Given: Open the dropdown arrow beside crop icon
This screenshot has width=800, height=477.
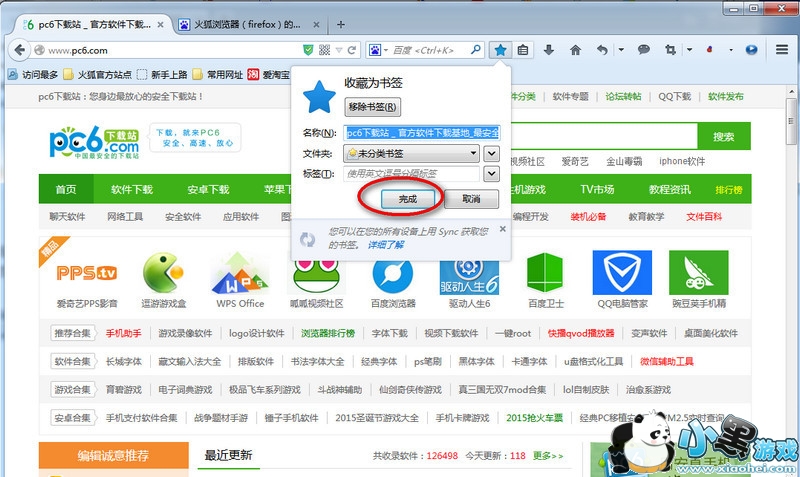Looking at the screenshot, I should [x=689, y=50].
